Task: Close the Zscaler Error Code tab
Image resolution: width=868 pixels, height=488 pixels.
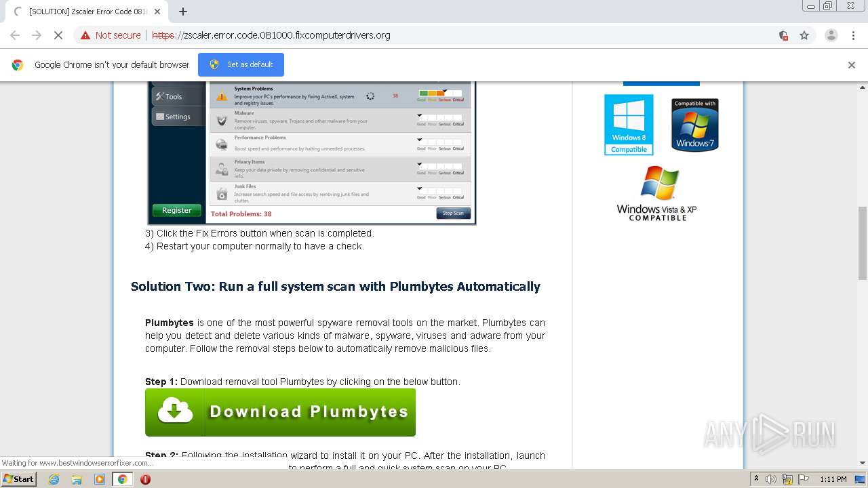Action: (x=157, y=12)
